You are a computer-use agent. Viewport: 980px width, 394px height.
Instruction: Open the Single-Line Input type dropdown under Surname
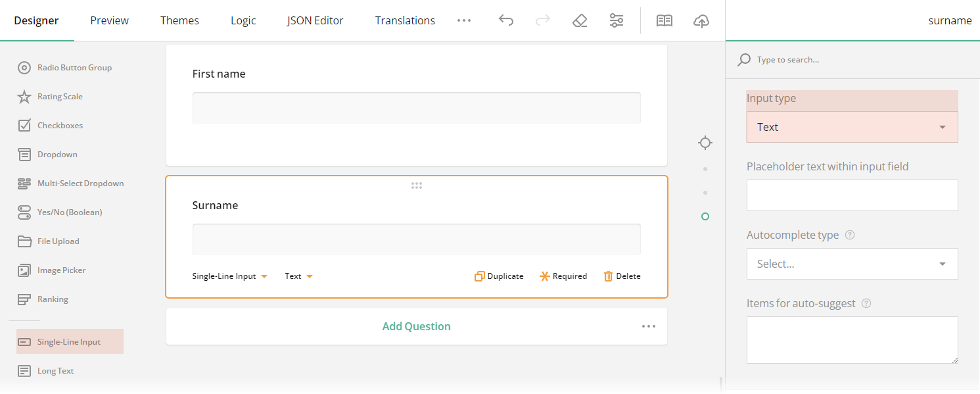pyautogui.click(x=229, y=276)
